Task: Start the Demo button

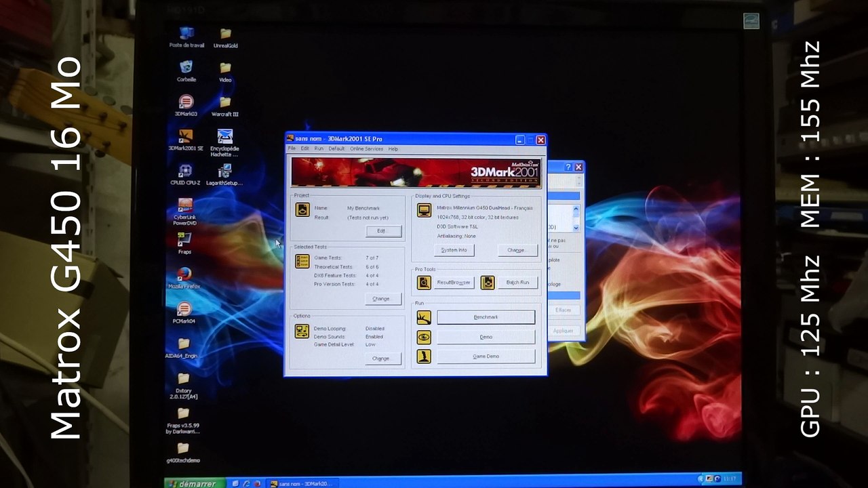Action: pyautogui.click(x=486, y=337)
